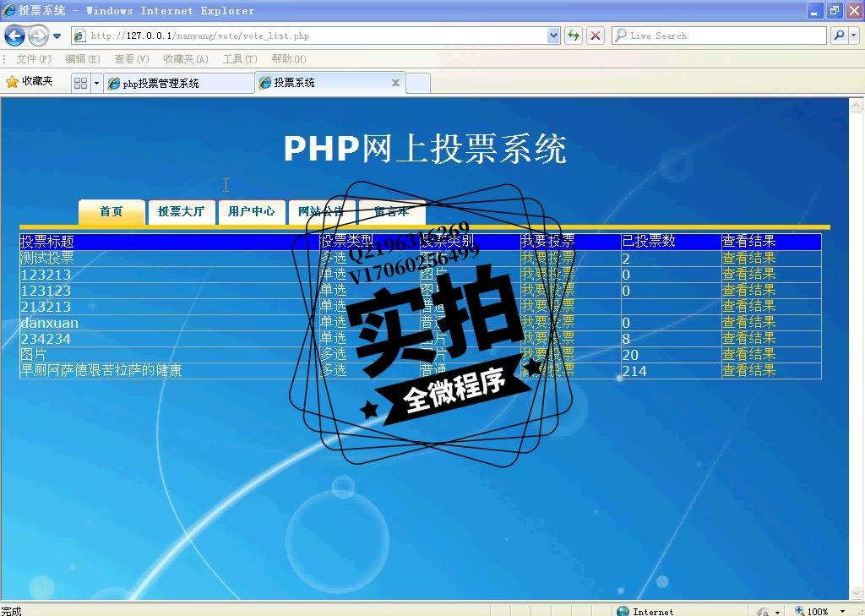This screenshot has height=616, width=865.
Task: Click 我要投票 in the 213213 row
Action: (547, 306)
